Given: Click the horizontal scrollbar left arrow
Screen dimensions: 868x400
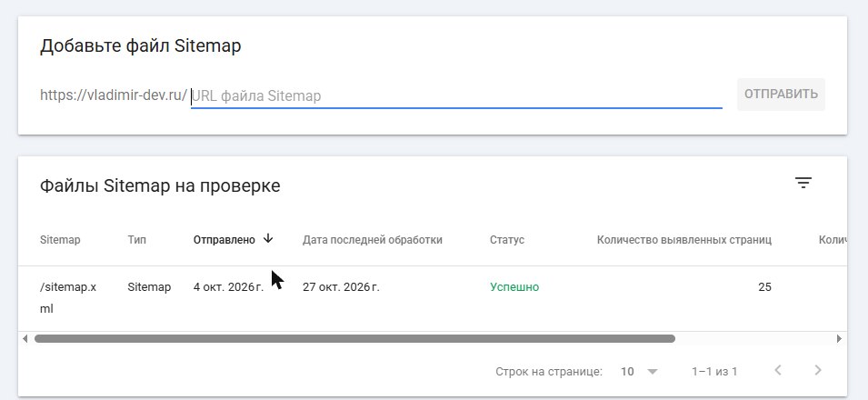Looking at the screenshot, I should point(25,338).
